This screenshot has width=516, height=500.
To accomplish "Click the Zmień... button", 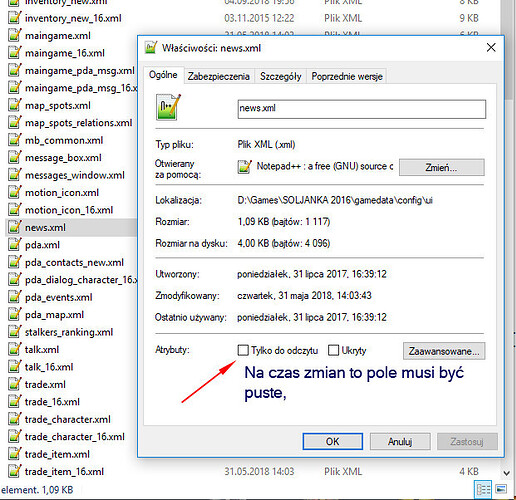I will pyautogui.click(x=441, y=167).
